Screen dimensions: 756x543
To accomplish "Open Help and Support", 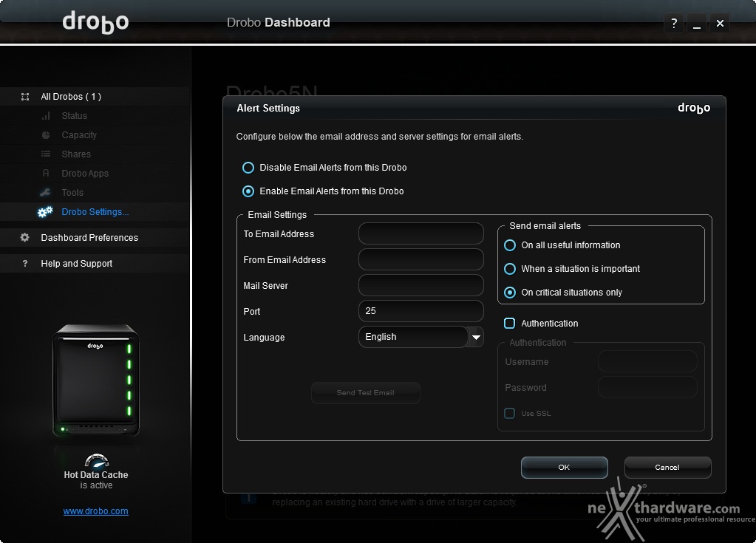I will pyautogui.click(x=76, y=264).
